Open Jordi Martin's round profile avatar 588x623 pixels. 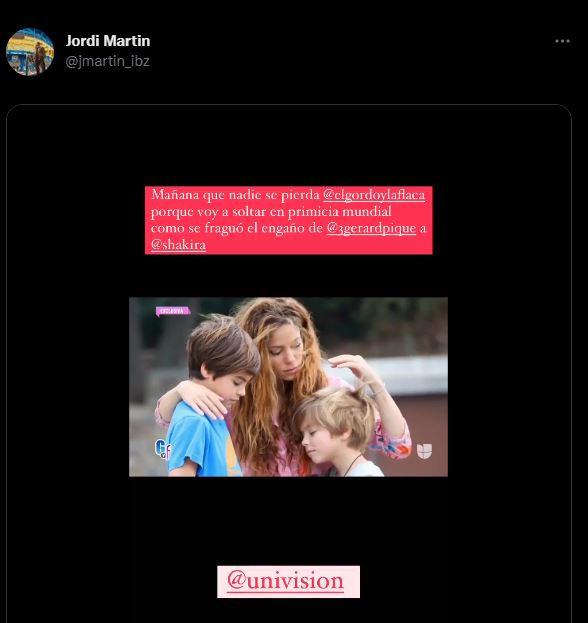[x=30, y=52]
